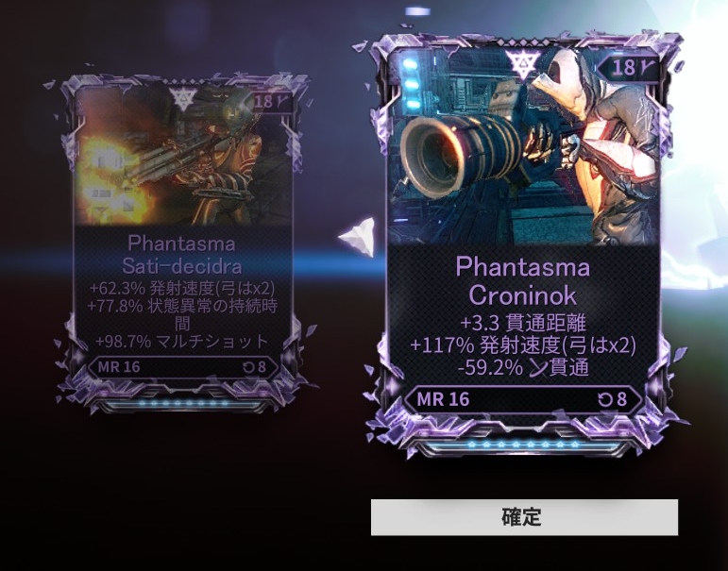
Task: Click the reroll count icon on Sati-decidra card
Action: [x=249, y=367]
